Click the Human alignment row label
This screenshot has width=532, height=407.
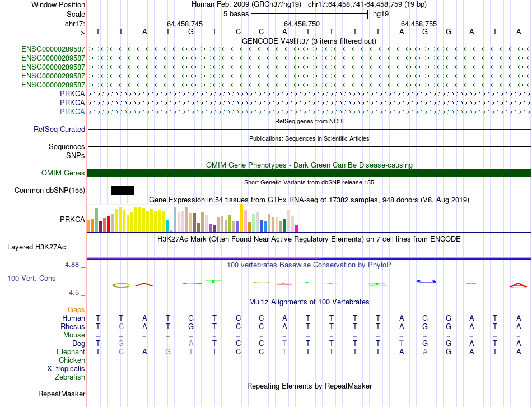(73, 318)
